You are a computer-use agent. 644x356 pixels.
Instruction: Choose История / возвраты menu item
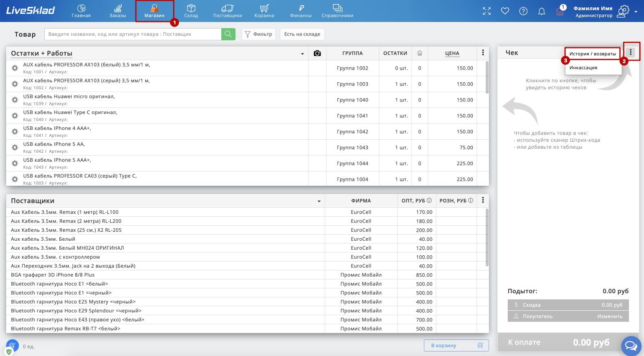593,54
